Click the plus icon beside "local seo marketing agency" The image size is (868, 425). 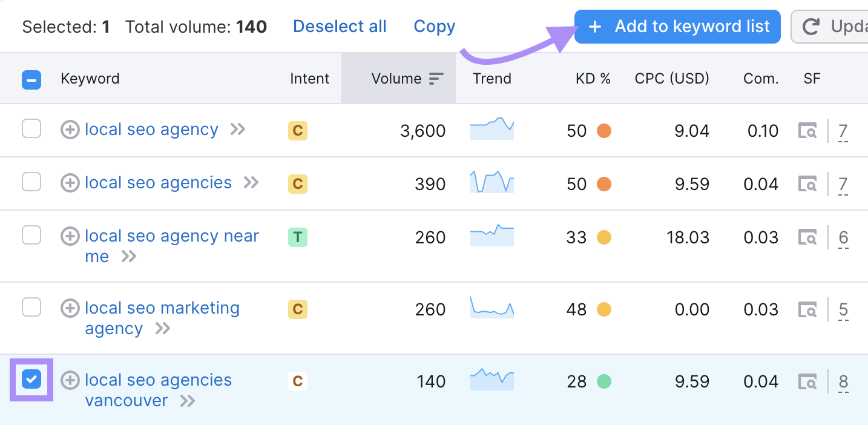(x=70, y=308)
